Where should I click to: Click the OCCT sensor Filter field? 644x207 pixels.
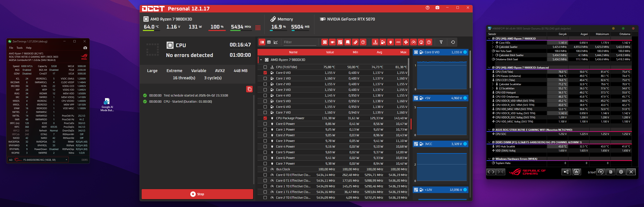point(300,42)
